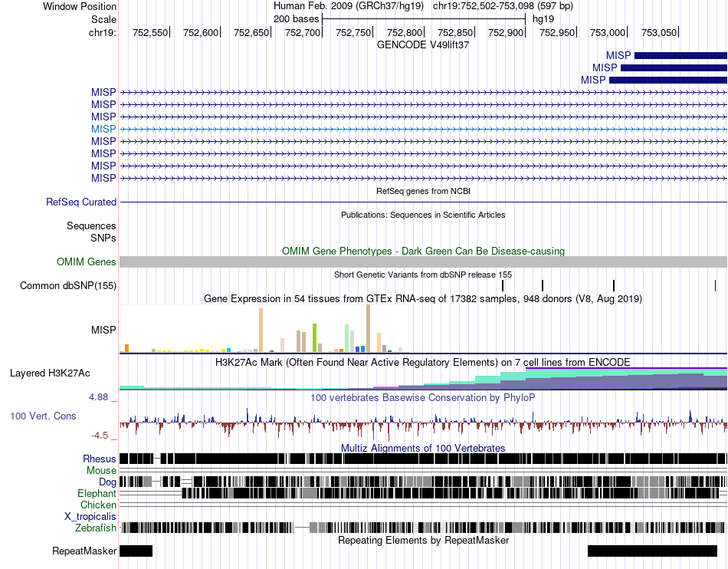
Task: Click the lowest of three MISP exon blocks
Action: (x=668, y=81)
